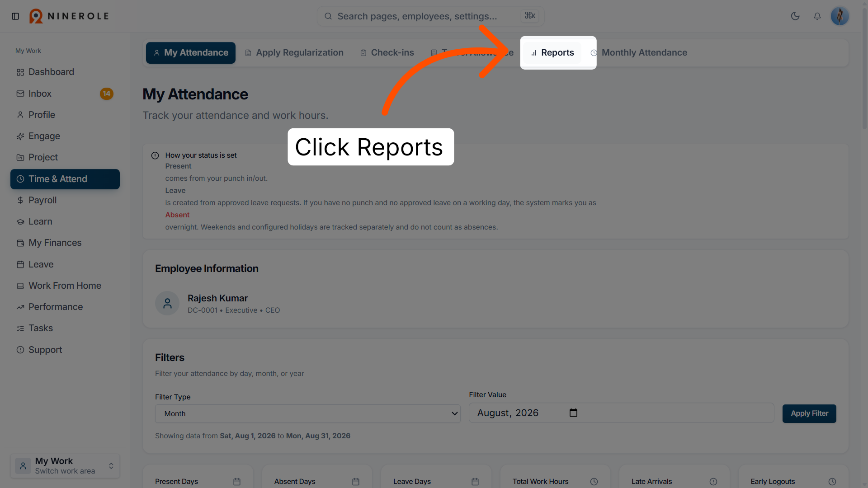868x488 pixels.
Task: Click Total Work Hours clock icon
Action: (594, 482)
